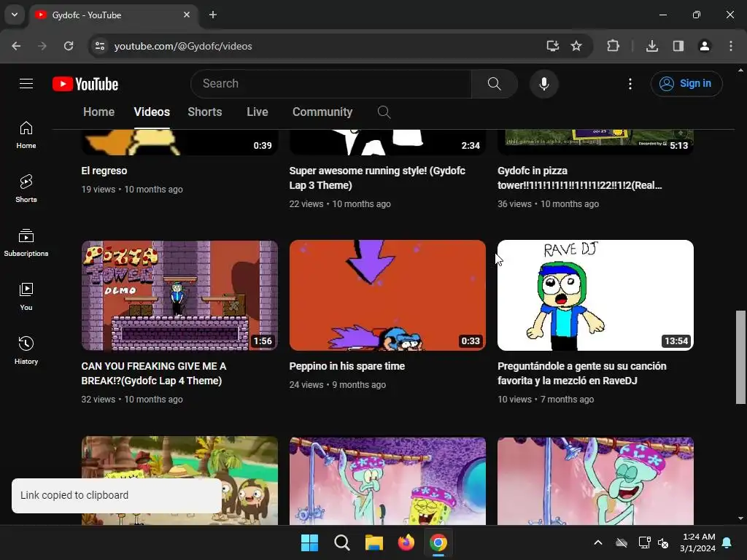Click the RAVE DJ video thumbnail

(595, 295)
